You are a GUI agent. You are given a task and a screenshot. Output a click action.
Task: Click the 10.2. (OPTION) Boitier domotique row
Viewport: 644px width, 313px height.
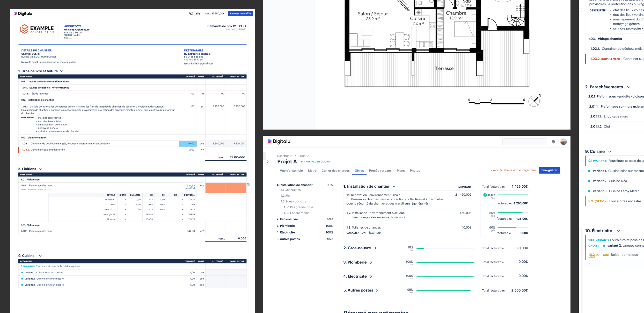pos(615,255)
